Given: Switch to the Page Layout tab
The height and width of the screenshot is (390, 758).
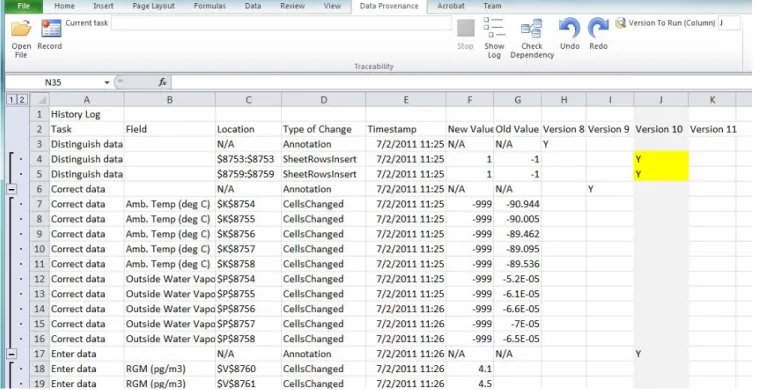Looking at the screenshot, I should 154,6.
